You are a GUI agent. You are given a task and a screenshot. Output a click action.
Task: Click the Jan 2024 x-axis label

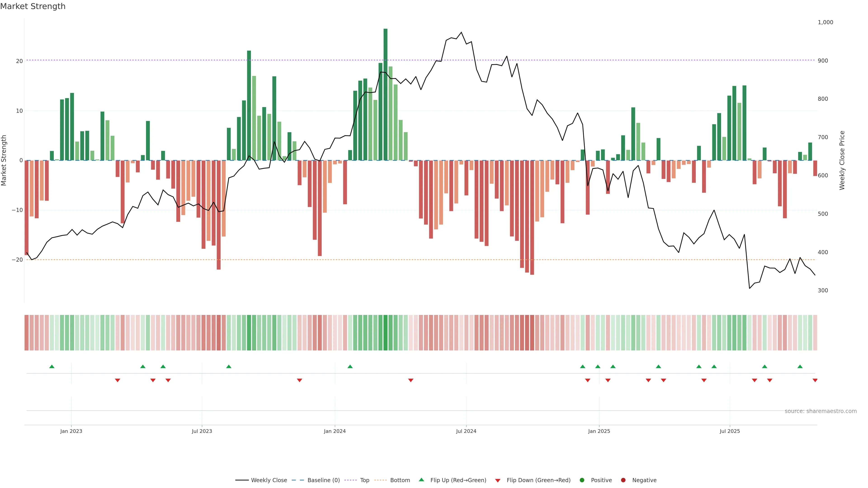tap(335, 431)
